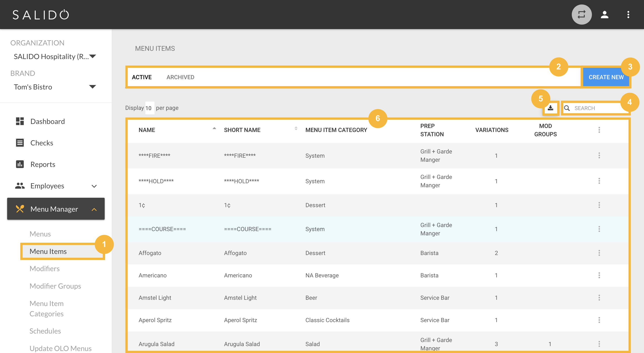Open Reports in the sidebar
This screenshot has height=353, width=644.
[x=42, y=164]
